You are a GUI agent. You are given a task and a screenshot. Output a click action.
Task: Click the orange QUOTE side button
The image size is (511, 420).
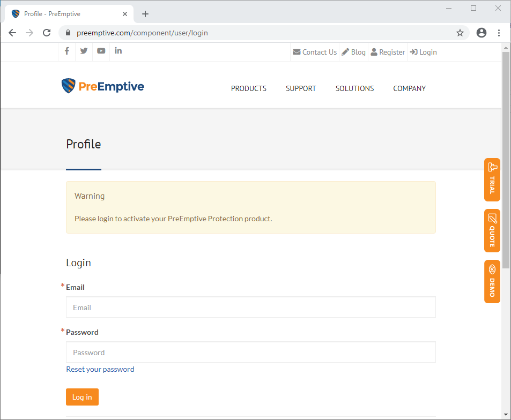click(492, 230)
